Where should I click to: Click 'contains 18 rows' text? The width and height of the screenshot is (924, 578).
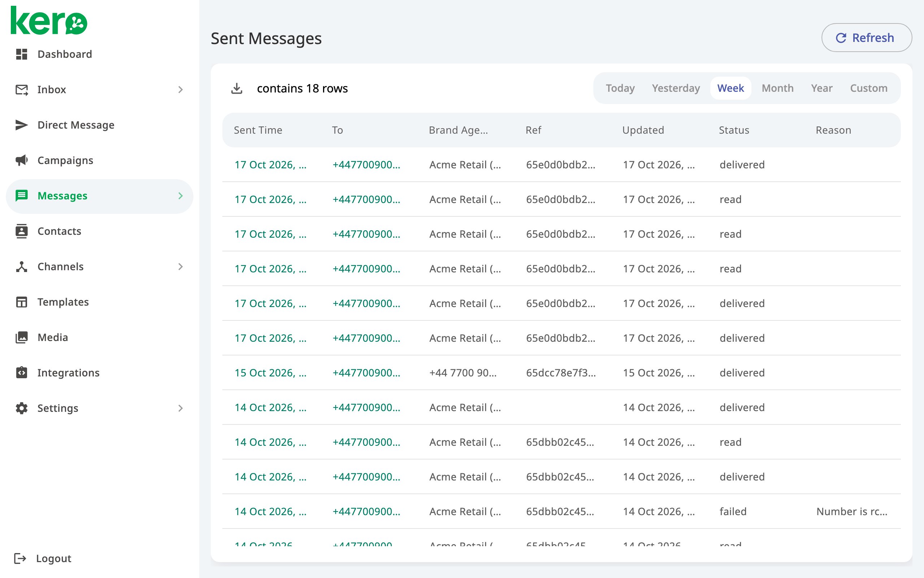coord(302,88)
